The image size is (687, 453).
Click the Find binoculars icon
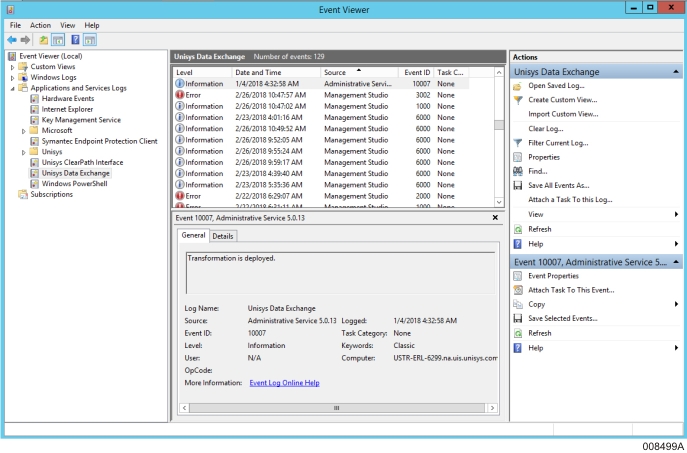point(517,171)
